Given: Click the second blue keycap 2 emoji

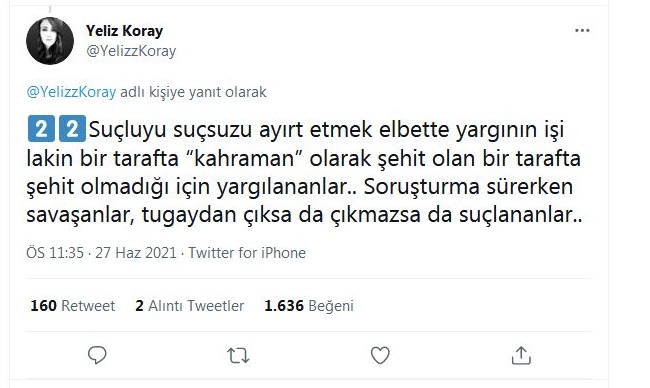Looking at the screenshot, I should point(72,129).
